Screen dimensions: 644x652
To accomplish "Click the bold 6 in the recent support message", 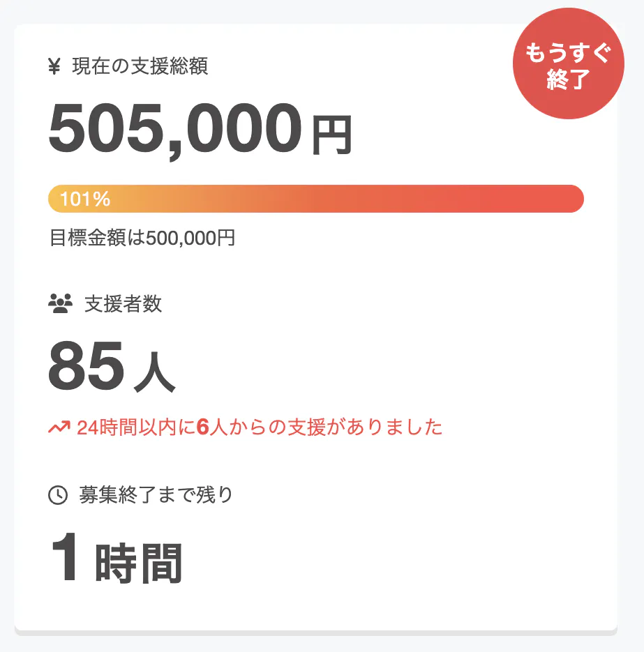I will pyautogui.click(x=203, y=427).
